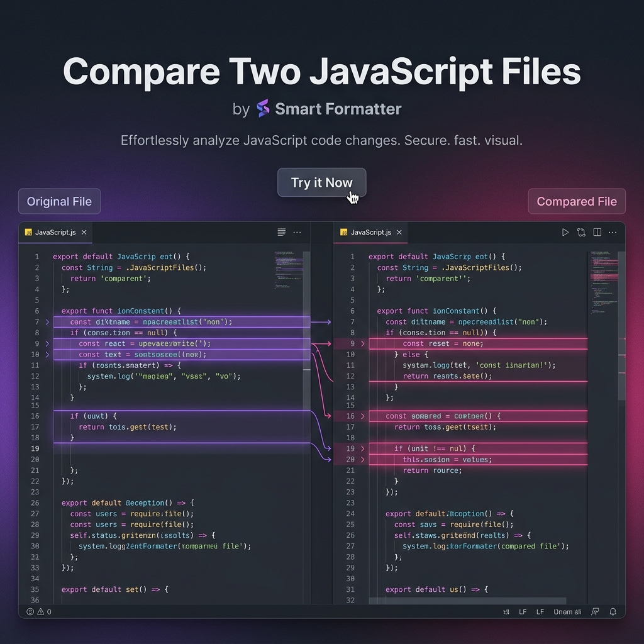Screen dimensions: 644x644
Task: Expand diff chevron on right line 20
Action: tap(363, 460)
